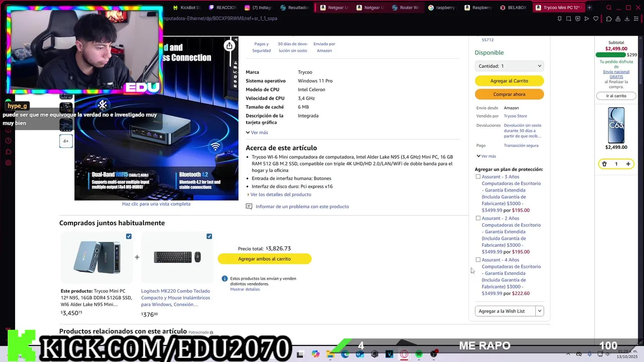Click the downloads icon in the browser toolbar
This screenshot has height=362, width=644.
627,19
